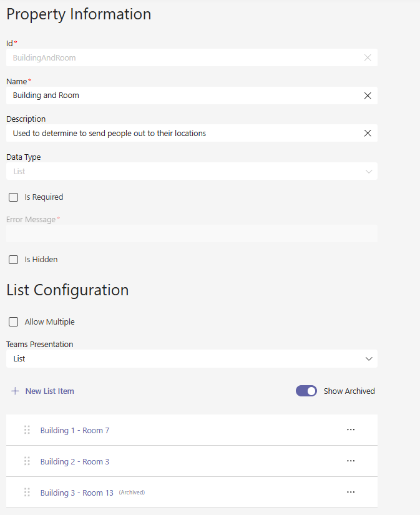Open more options for Building 2 - Room 3
The width and height of the screenshot is (420, 515).
tap(351, 461)
